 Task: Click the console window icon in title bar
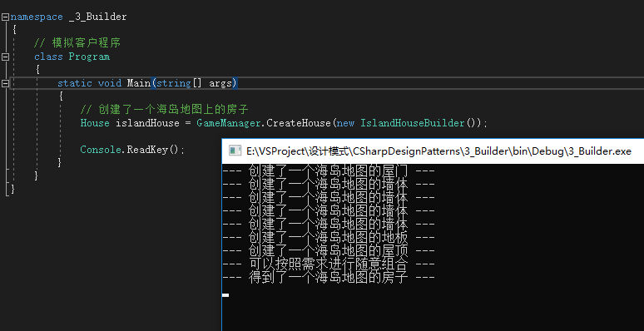pyautogui.click(x=235, y=151)
